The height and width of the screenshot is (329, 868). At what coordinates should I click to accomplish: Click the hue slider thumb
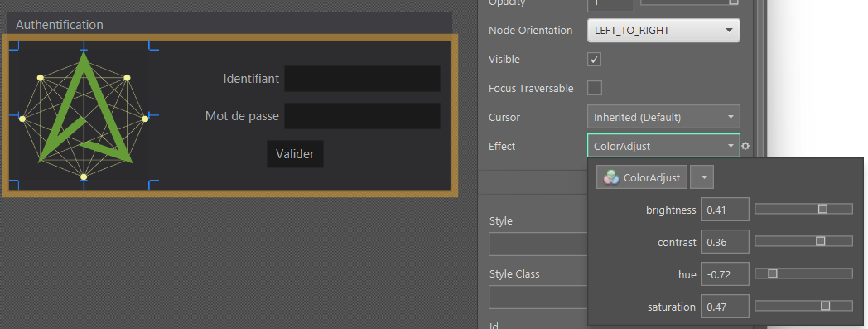coord(772,273)
